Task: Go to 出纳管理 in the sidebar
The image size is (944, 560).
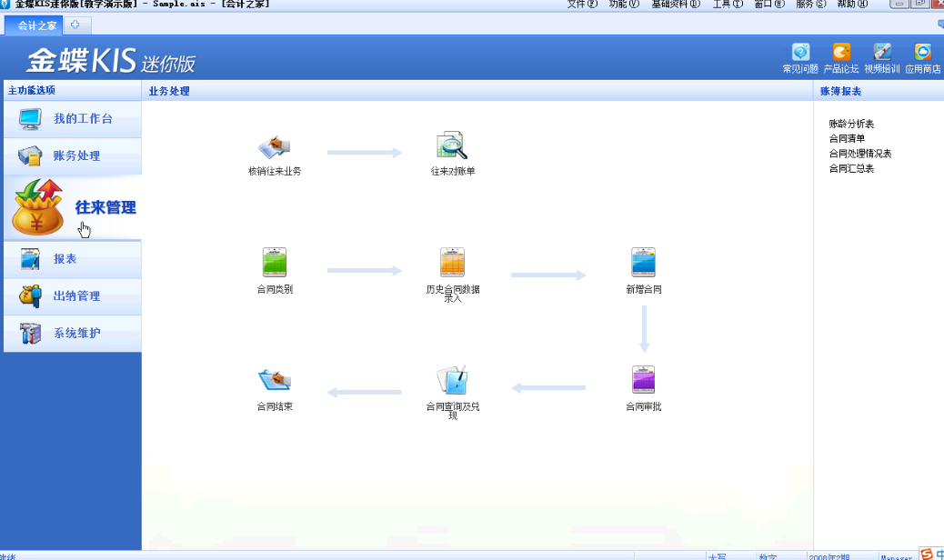Action: [76, 296]
